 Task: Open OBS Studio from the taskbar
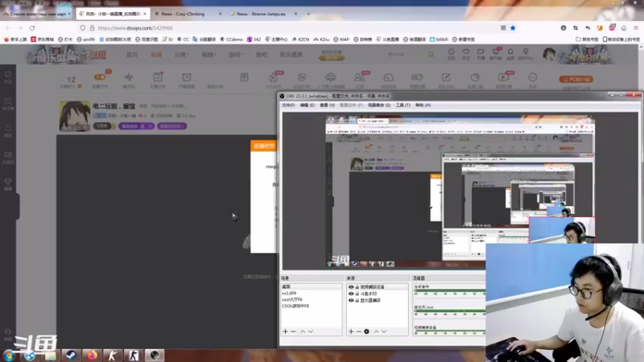point(155,356)
